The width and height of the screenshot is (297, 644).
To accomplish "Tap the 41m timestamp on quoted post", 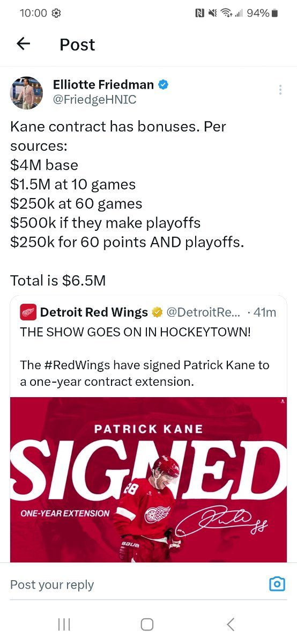I will pos(263,312).
